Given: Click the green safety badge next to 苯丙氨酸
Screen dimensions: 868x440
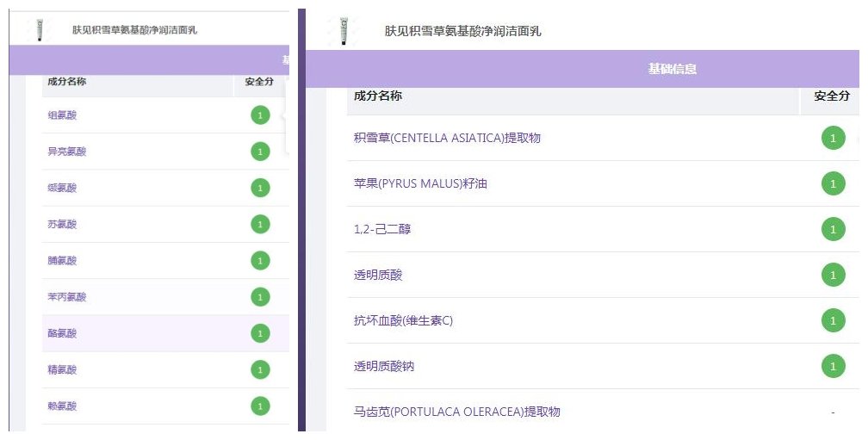Looking at the screenshot, I should [x=260, y=297].
